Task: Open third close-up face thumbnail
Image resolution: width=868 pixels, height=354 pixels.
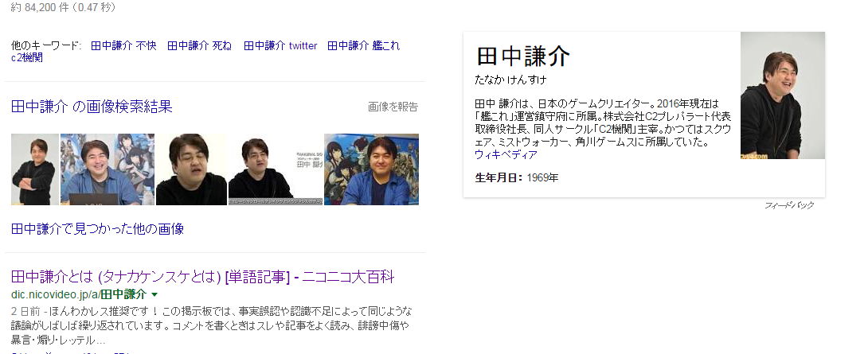Action: pyautogui.click(x=192, y=169)
